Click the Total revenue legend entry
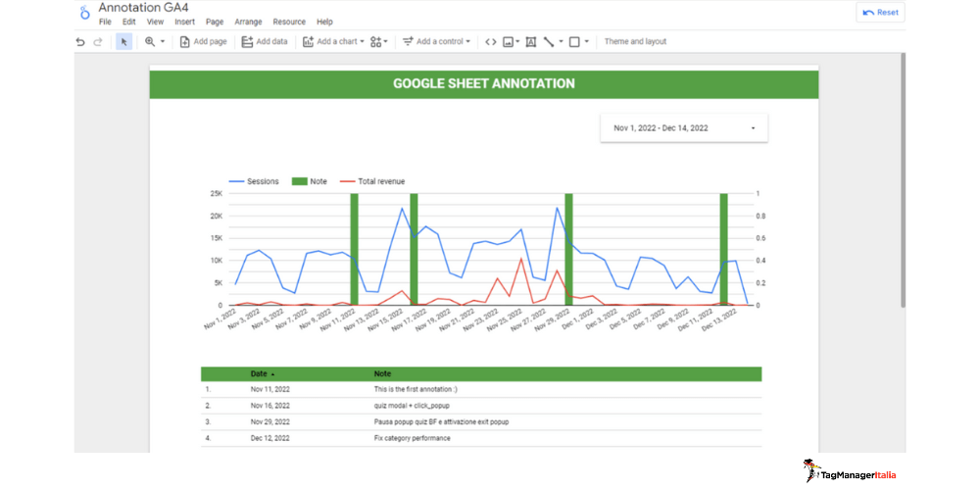This screenshot has width=980, height=490. (372, 181)
